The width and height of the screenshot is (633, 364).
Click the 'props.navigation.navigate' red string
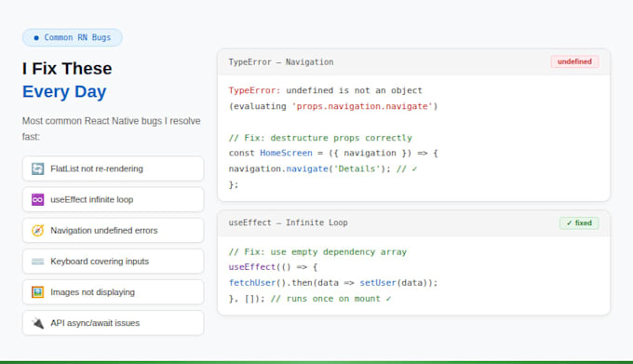[362, 106]
